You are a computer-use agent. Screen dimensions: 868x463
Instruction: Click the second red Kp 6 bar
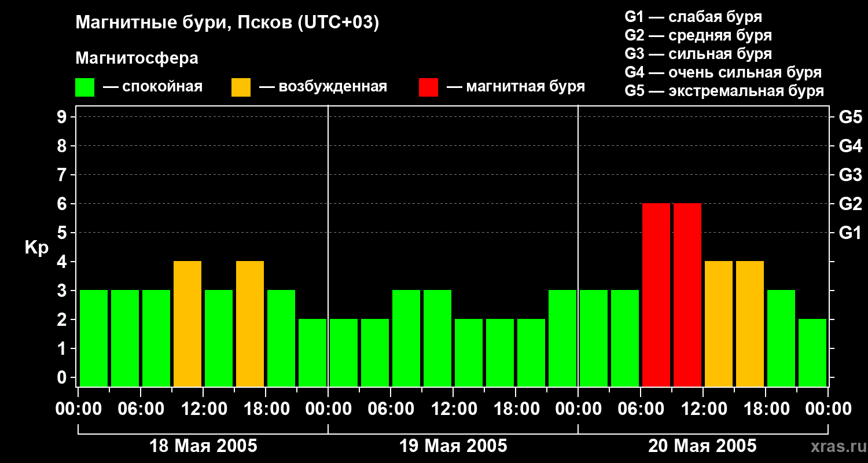click(687, 295)
